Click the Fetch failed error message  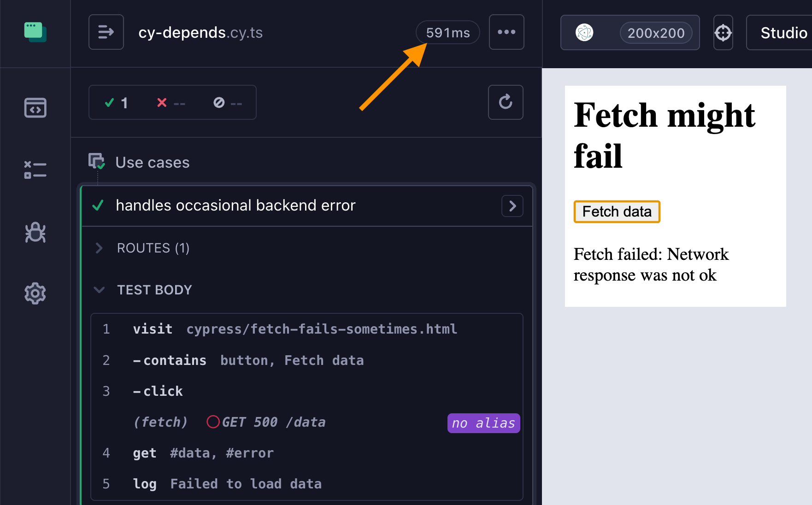point(651,264)
